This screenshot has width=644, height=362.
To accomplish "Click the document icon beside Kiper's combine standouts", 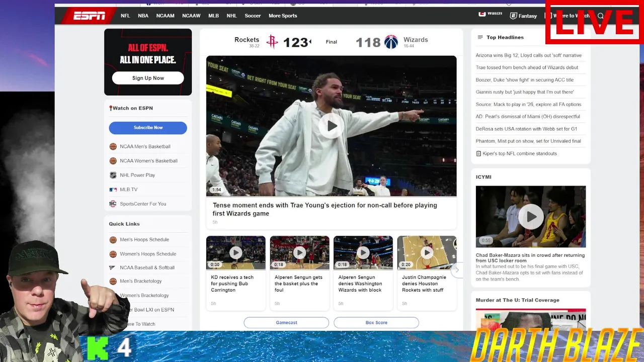I will [x=478, y=153].
